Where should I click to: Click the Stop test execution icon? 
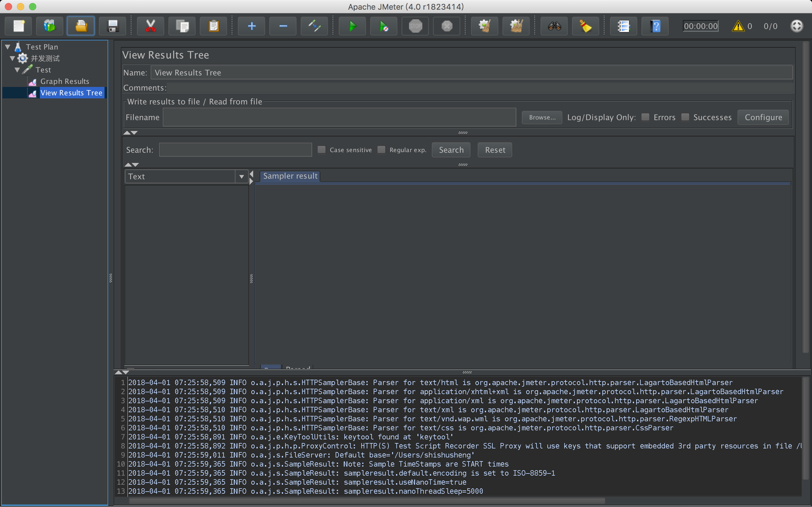coord(415,26)
